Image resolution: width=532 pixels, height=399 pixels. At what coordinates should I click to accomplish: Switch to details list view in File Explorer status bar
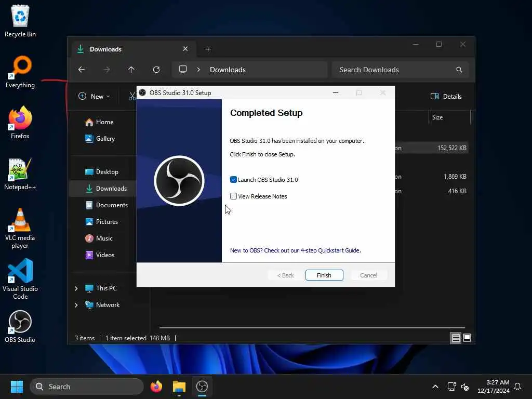coord(456,338)
